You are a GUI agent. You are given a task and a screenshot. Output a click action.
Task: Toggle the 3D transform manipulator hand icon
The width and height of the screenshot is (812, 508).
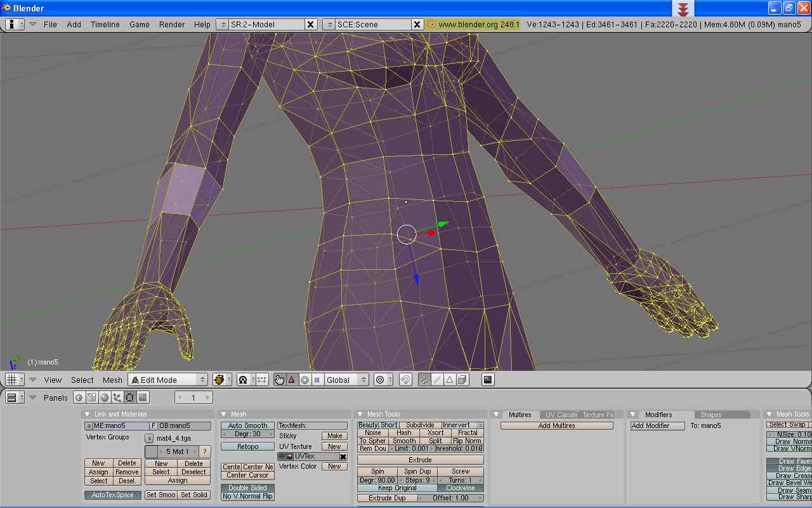[279, 380]
